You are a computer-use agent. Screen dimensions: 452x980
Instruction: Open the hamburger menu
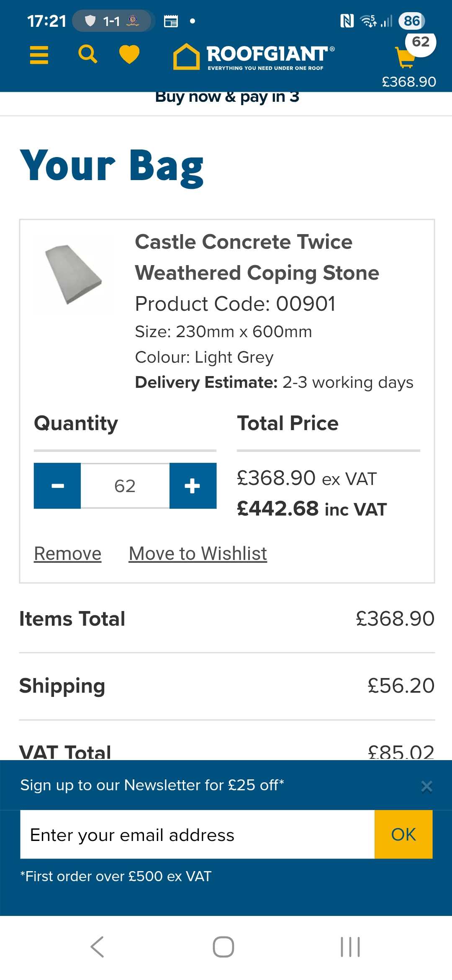(39, 55)
